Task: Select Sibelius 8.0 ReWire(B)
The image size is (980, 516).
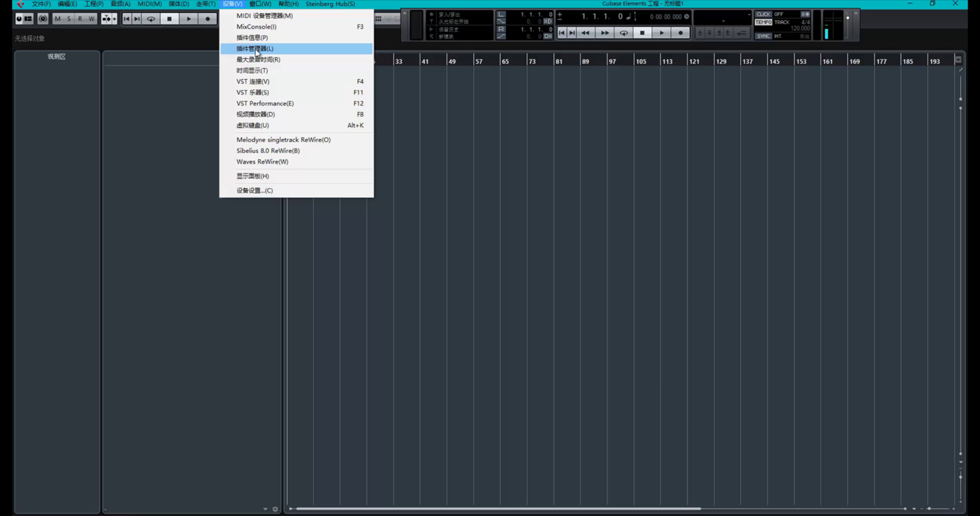Action: (x=296, y=151)
